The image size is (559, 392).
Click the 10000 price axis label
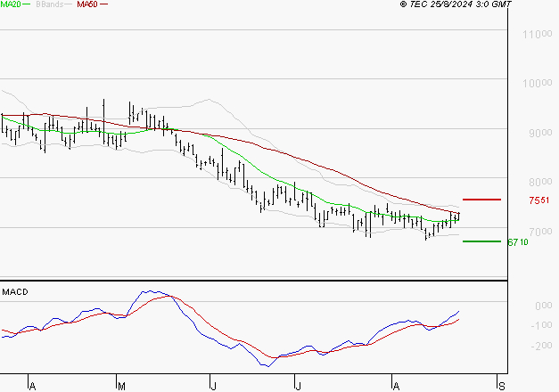point(538,84)
